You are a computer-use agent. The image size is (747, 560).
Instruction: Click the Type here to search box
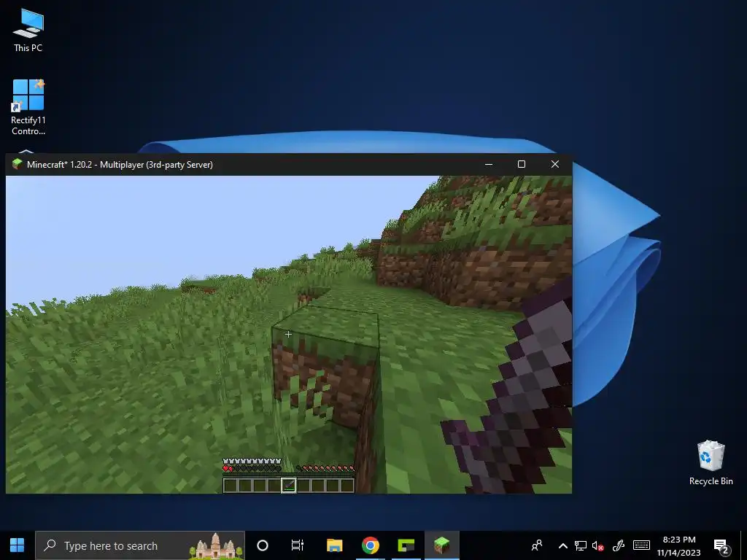pyautogui.click(x=140, y=545)
